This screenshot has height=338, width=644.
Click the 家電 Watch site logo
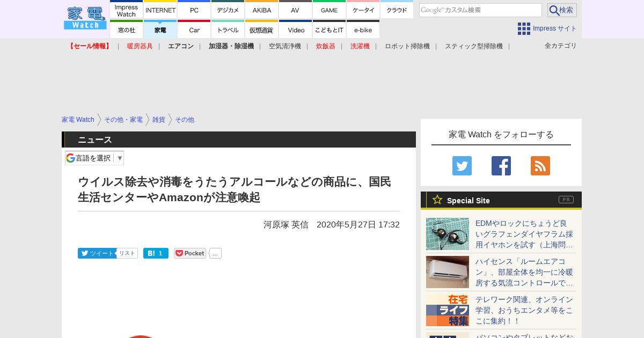(x=85, y=18)
